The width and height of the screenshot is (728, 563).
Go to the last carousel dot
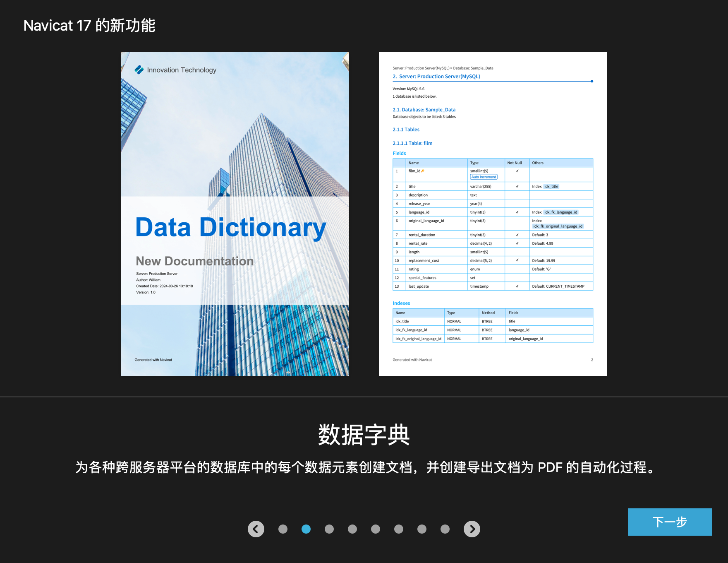(445, 529)
